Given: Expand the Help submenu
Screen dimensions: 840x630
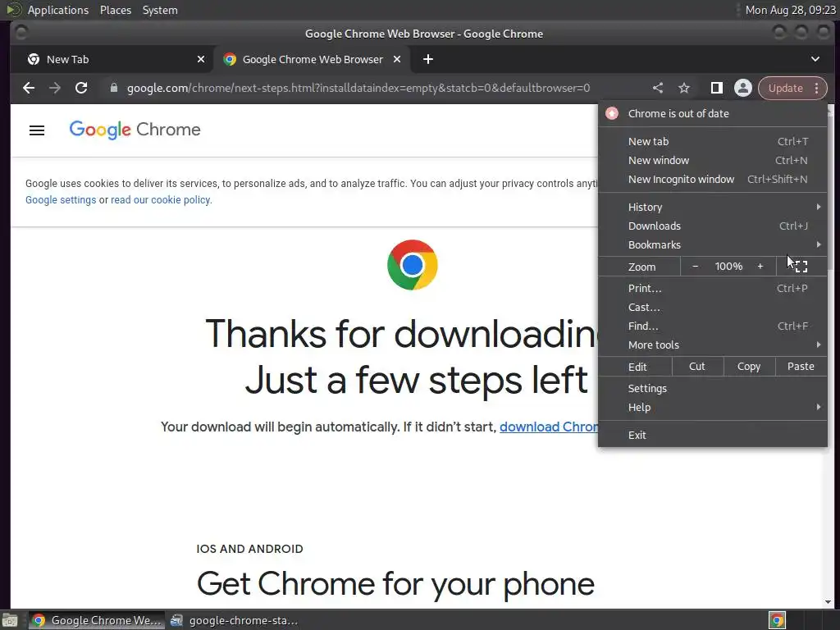Looking at the screenshot, I should [x=713, y=407].
